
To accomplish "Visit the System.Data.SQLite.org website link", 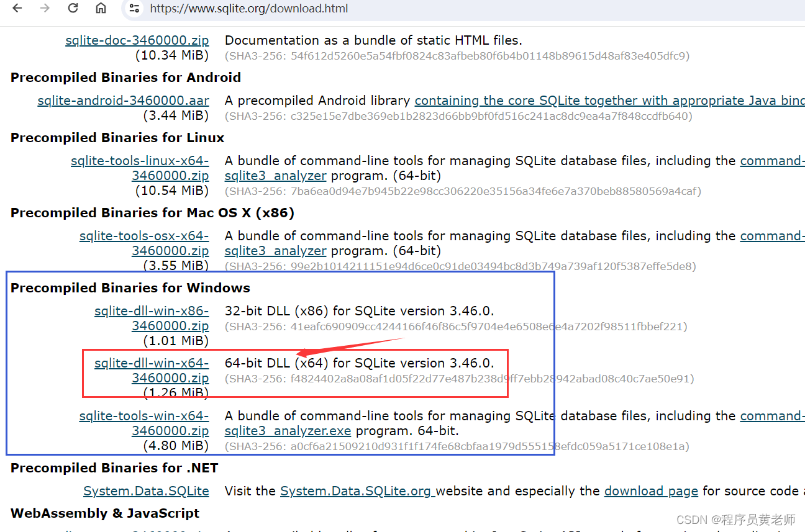I will tap(357, 490).
